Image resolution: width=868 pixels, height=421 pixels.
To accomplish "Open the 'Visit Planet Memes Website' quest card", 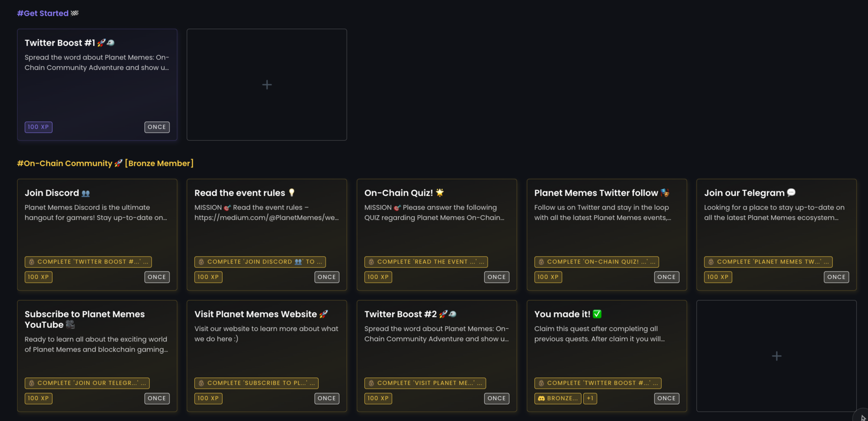I will pyautogui.click(x=267, y=356).
